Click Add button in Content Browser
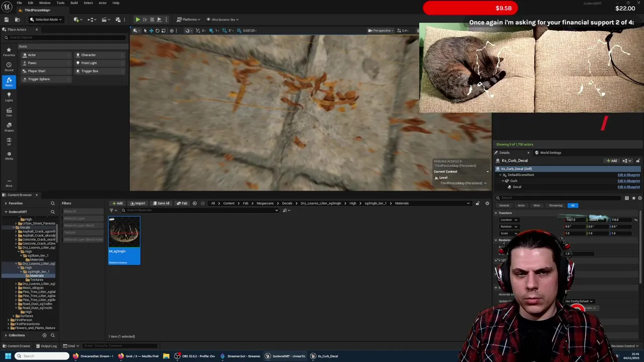 point(117,203)
